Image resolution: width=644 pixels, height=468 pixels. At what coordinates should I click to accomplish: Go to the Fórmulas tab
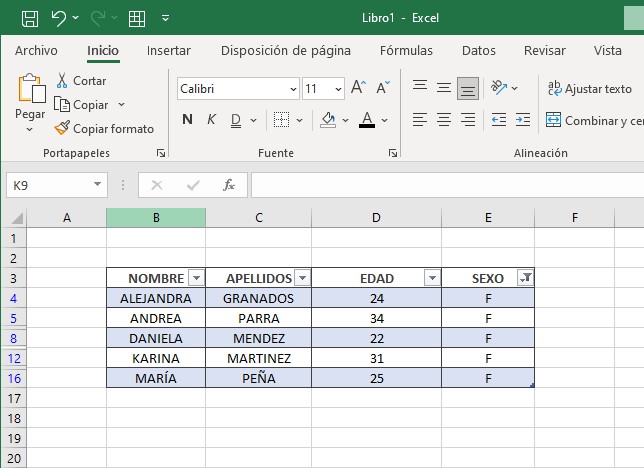click(x=406, y=51)
